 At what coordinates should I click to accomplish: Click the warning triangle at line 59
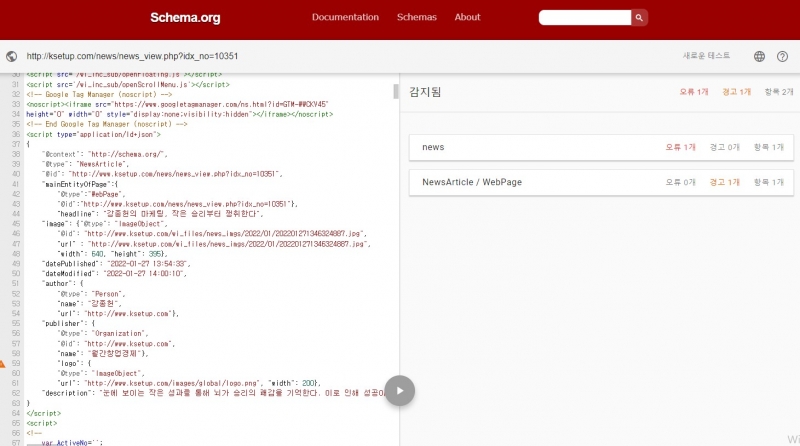[x=2, y=363]
